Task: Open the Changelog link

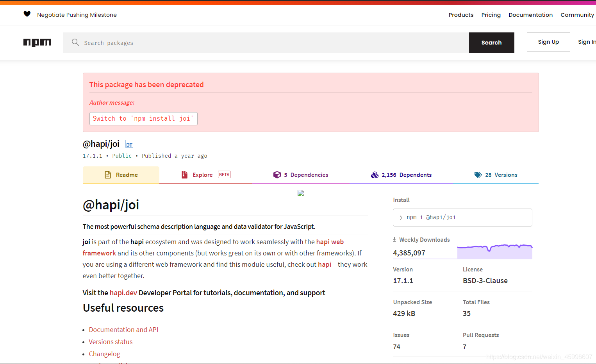Action: [x=104, y=354]
